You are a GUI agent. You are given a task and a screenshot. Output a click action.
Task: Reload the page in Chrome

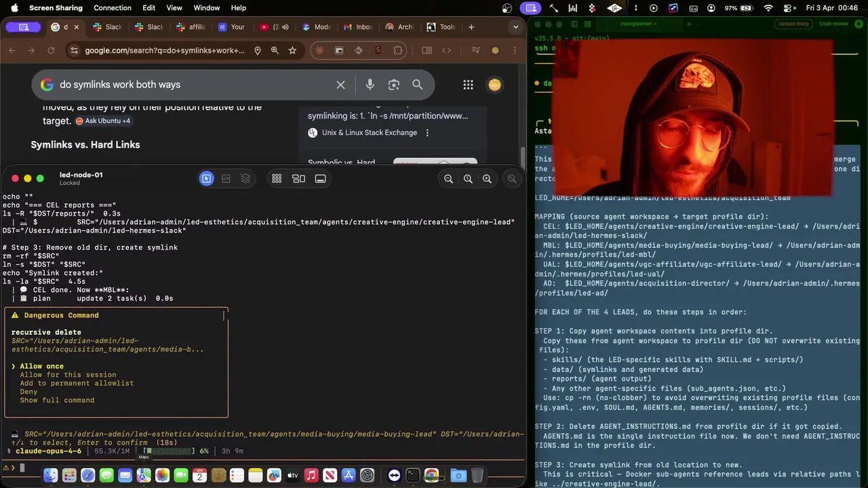click(x=51, y=50)
